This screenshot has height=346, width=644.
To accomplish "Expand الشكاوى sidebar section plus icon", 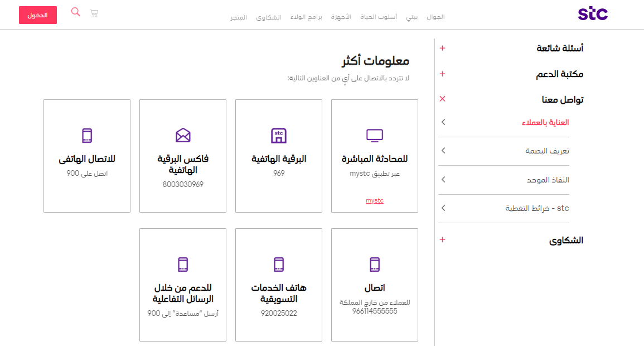I will 442,239.
